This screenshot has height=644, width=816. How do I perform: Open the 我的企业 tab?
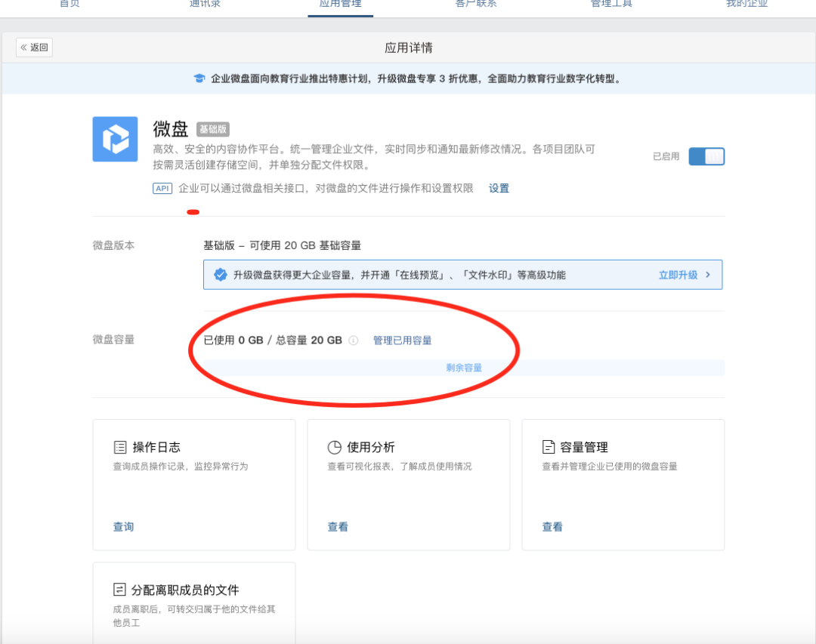coord(746,3)
